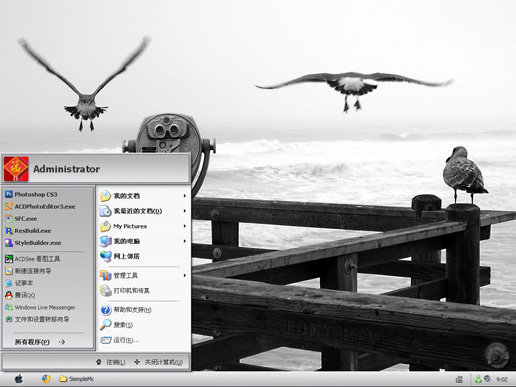The width and height of the screenshot is (516, 387).
Task: Click the SimpleMc taskbar window button
Action: tap(77, 379)
